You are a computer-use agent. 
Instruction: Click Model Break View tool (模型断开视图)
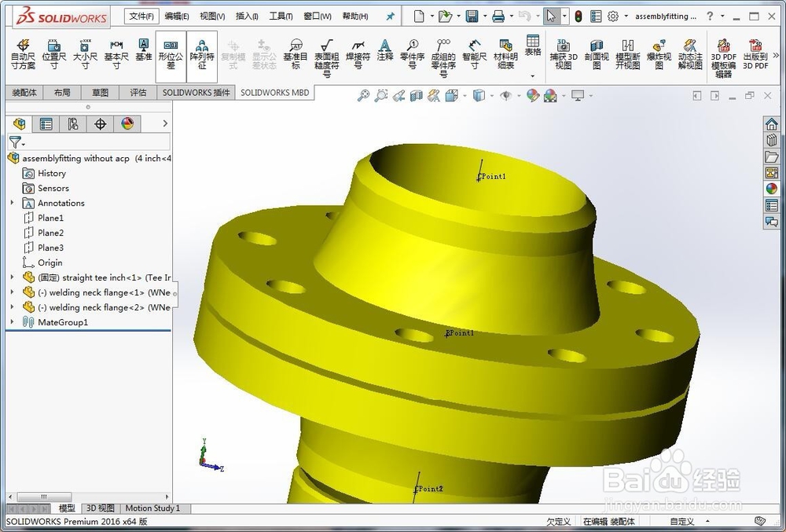point(627,55)
